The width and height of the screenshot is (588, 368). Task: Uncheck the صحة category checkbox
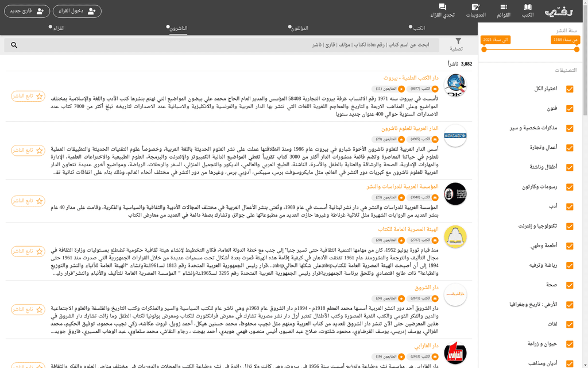(x=570, y=285)
